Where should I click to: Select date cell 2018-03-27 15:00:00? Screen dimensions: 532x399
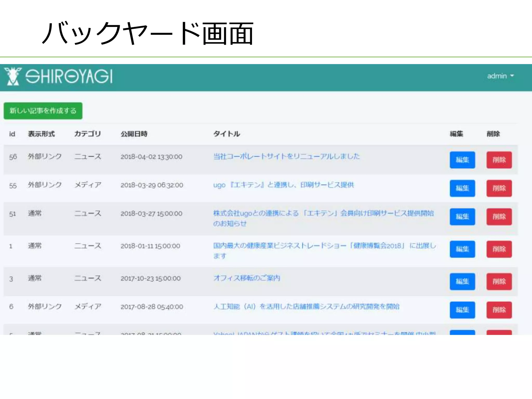click(151, 214)
